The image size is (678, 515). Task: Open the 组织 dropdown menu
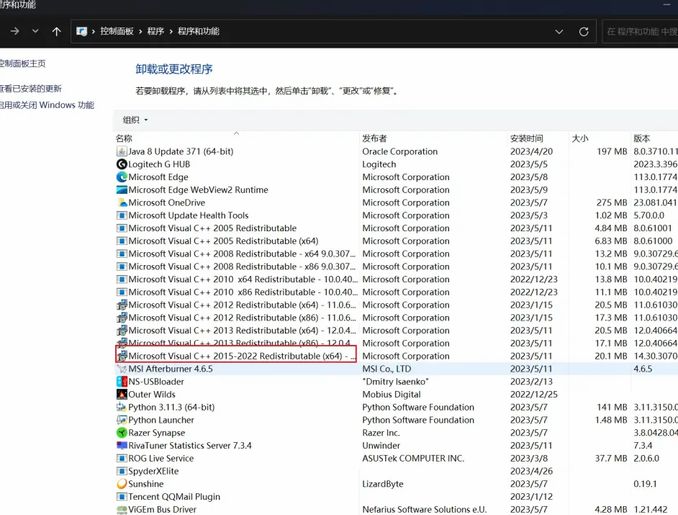pyautogui.click(x=135, y=120)
